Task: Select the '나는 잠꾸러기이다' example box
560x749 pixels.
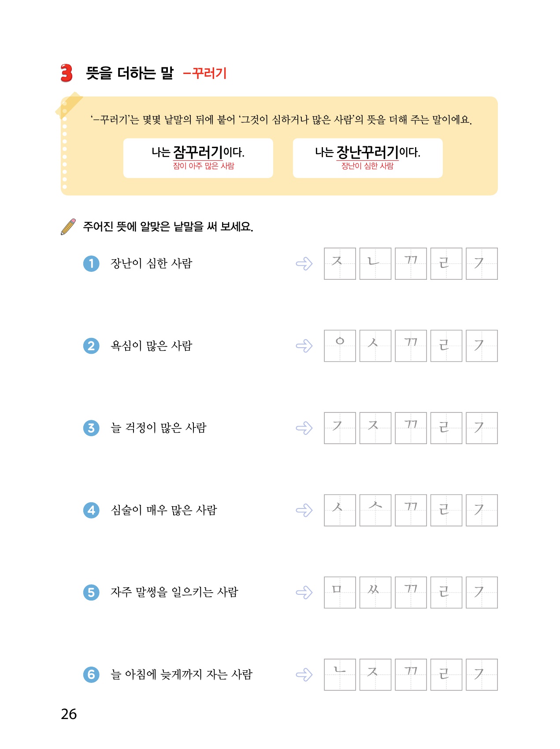Action: click(198, 158)
